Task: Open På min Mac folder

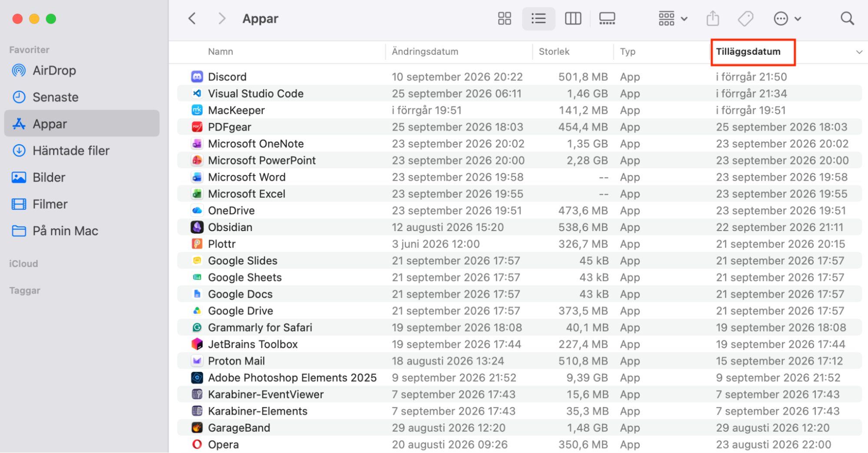Action: (82, 231)
